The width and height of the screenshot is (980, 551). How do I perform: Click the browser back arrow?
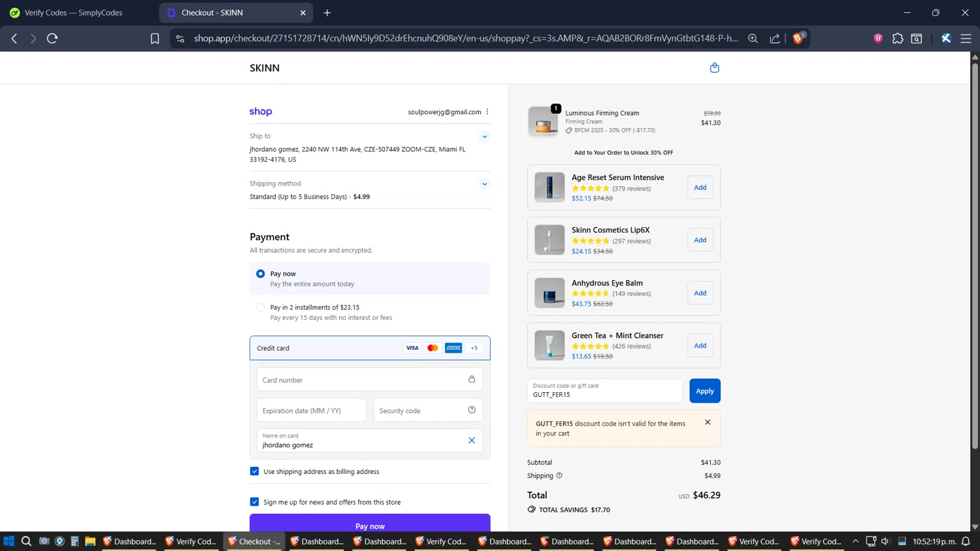[x=14, y=39]
